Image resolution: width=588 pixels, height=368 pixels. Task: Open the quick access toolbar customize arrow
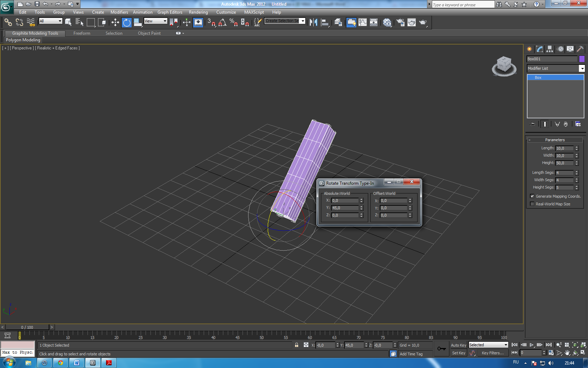pos(78,4)
